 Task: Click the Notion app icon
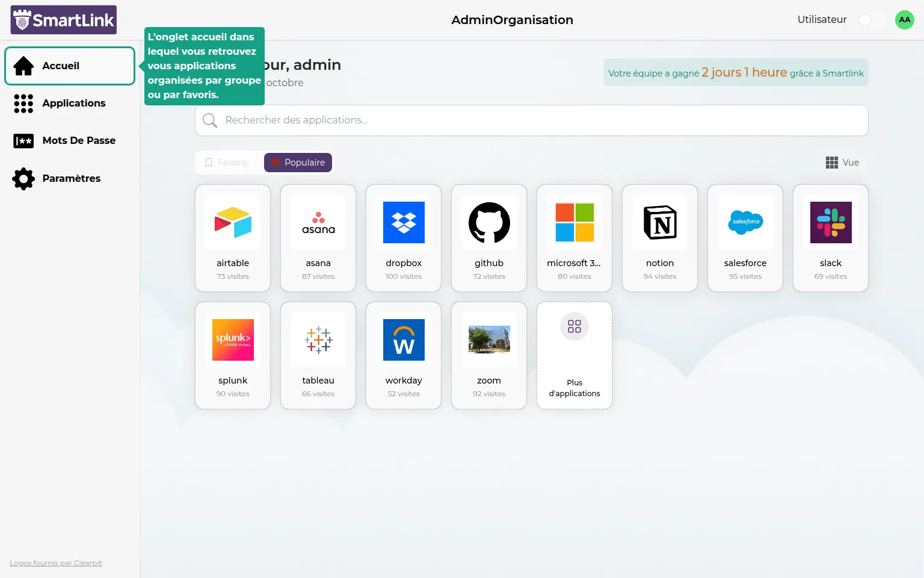click(x=660, y=238)
